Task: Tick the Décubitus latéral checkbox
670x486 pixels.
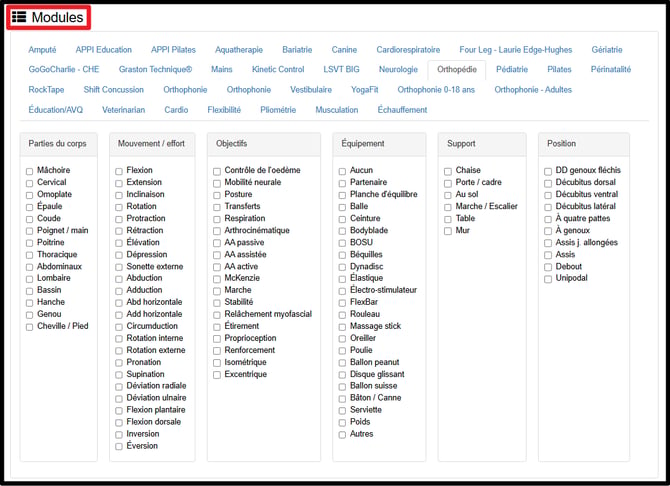Action: click(x=548, y=207)
